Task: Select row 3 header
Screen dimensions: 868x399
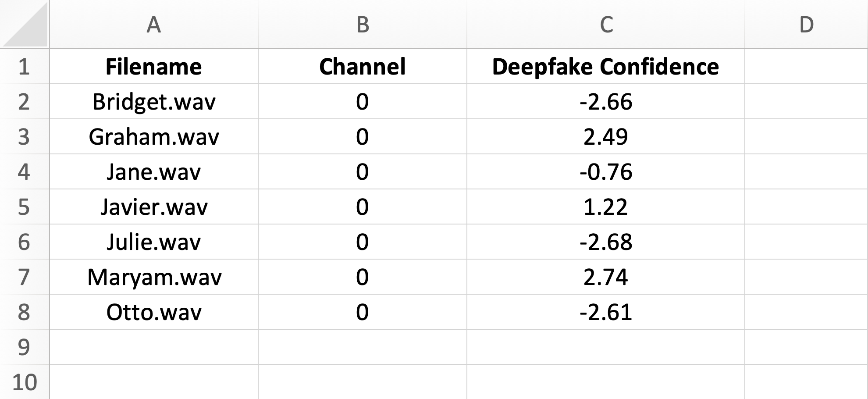Action: tap(25, 136)
